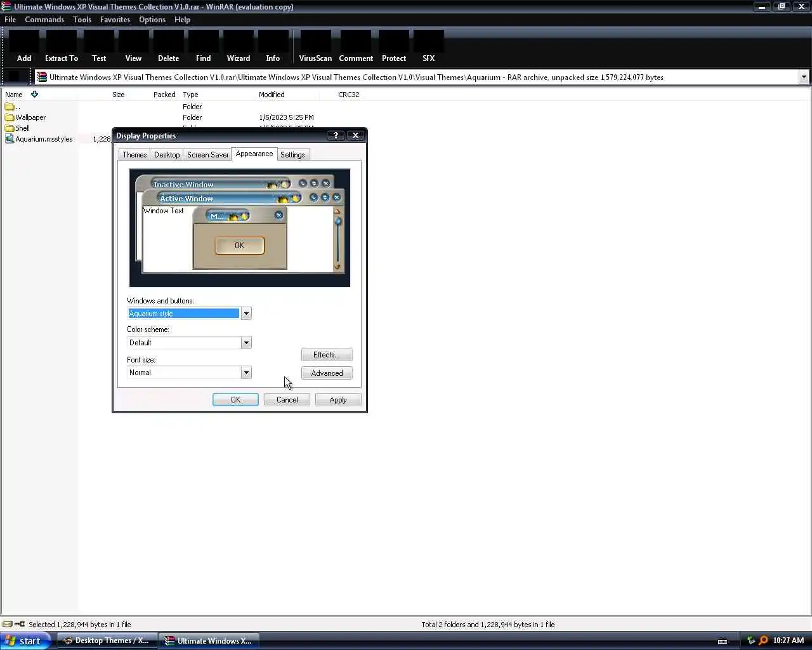Screen dimensions: 812x650
Task: Switch to the Settings tab
Action: pyautogui.click(x=292, y=155)
